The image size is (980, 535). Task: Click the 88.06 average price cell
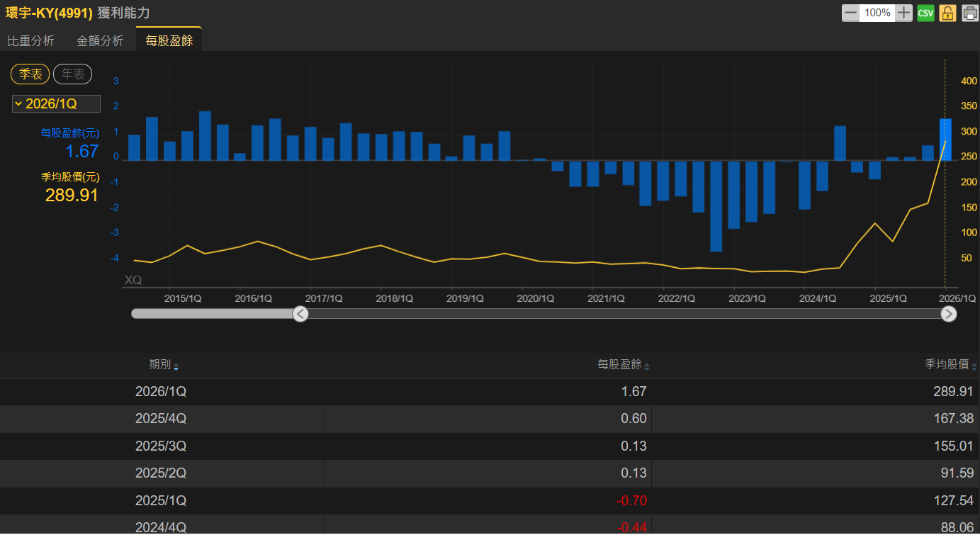(957, 527)
